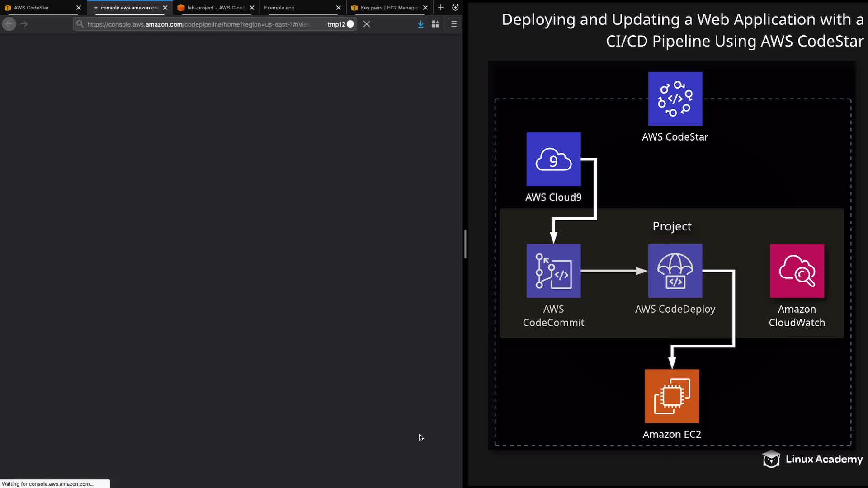Stop loading the page
868x488 pixels.
point(367,24)
